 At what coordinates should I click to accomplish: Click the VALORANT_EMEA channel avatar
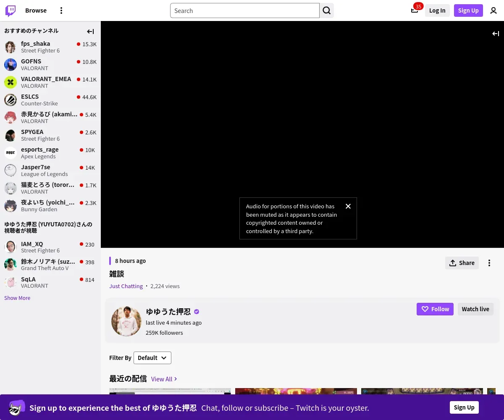[x=10, y=82]
